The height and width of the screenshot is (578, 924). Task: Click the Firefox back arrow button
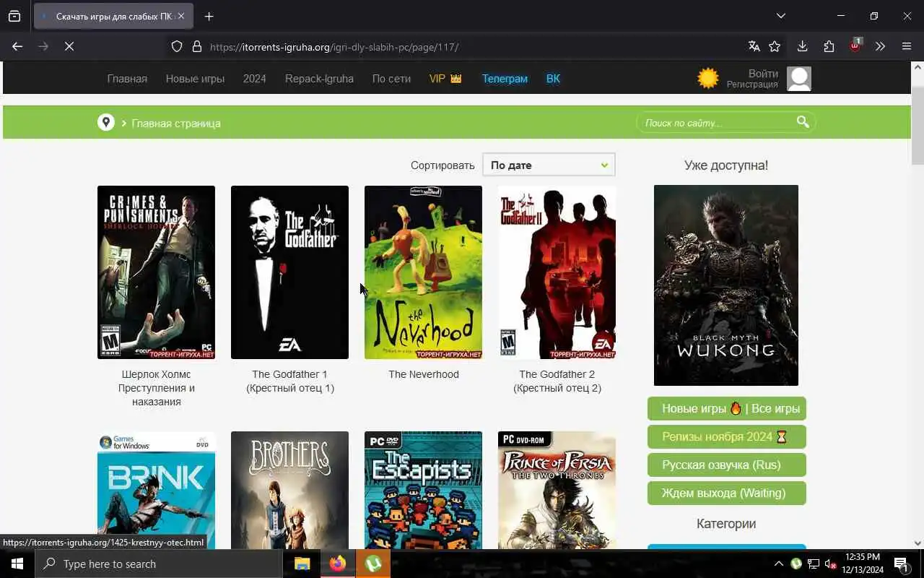pos(17,46)
